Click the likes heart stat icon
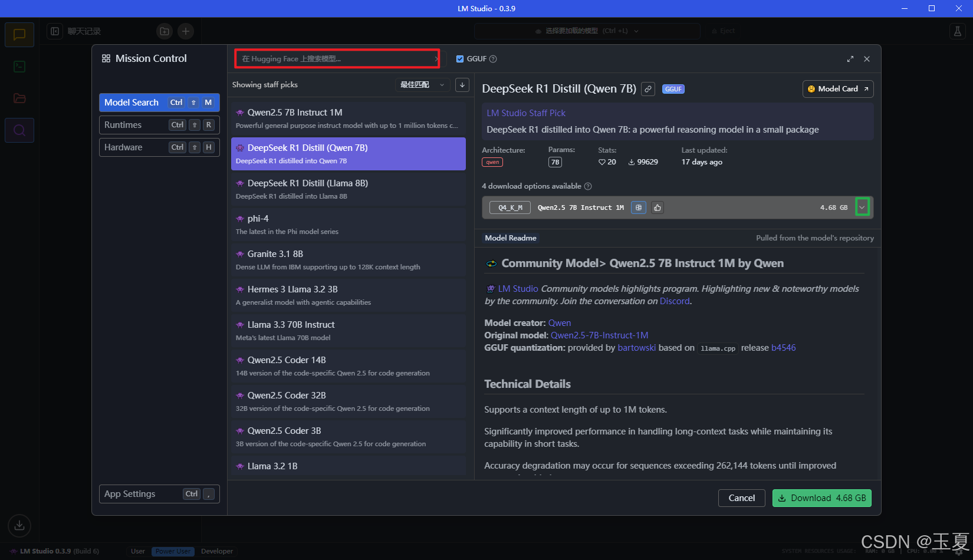Viewport: 973px width, 560px height. (x=602, y=162)
